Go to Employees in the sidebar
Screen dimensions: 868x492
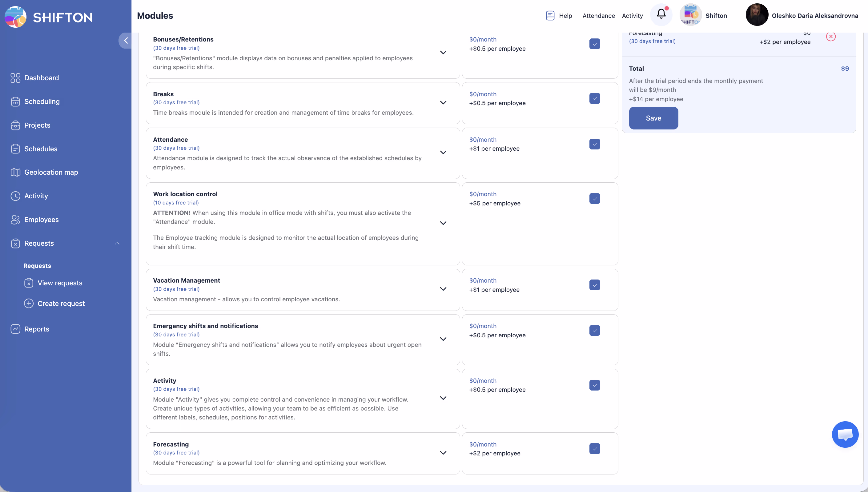click(x=41, y=220)
